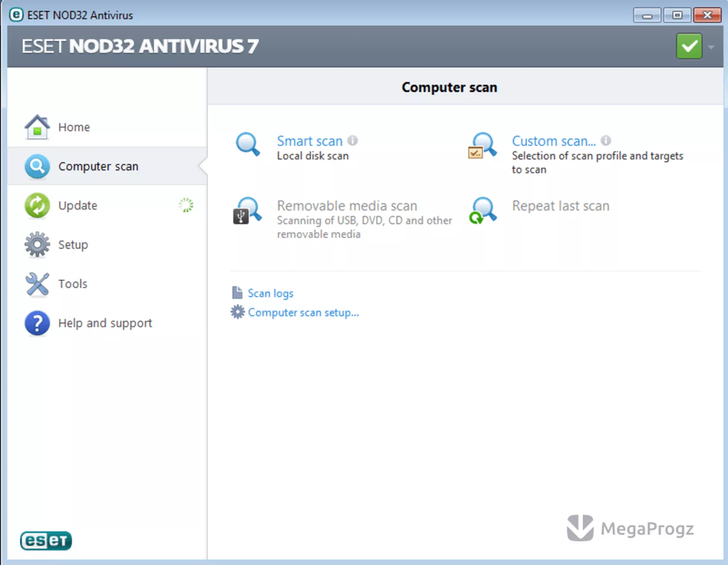Viewport: 728px width, 565px height.
Task: Click the ESET logo at bottom left
Action: point(46,540)
